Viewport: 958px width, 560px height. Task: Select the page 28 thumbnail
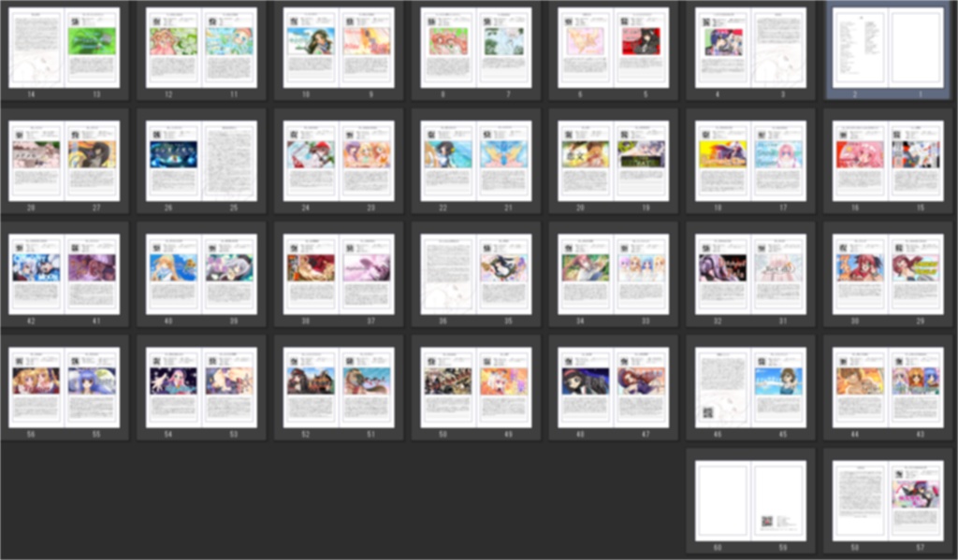coord(36,161)
